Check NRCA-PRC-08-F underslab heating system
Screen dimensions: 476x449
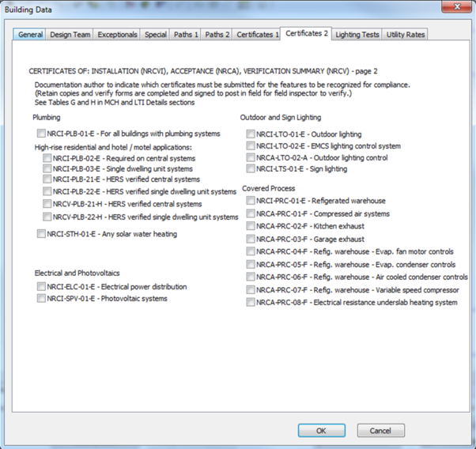coord(251,302)
